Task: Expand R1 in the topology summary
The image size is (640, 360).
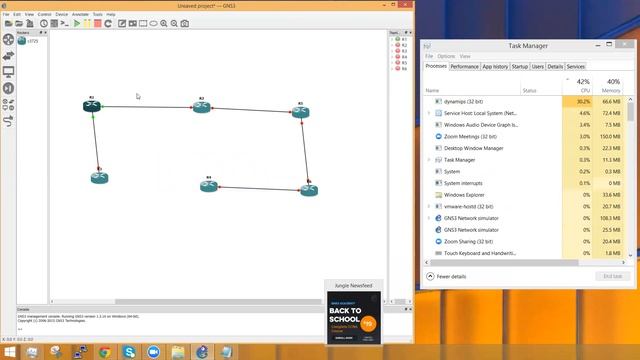Action: [x=392, y=39]
